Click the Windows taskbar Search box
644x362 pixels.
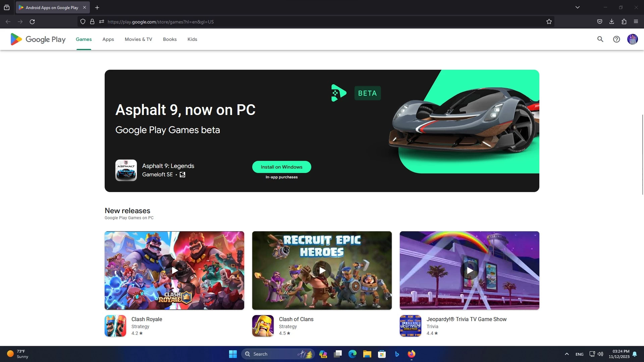(x=278, y=354)
